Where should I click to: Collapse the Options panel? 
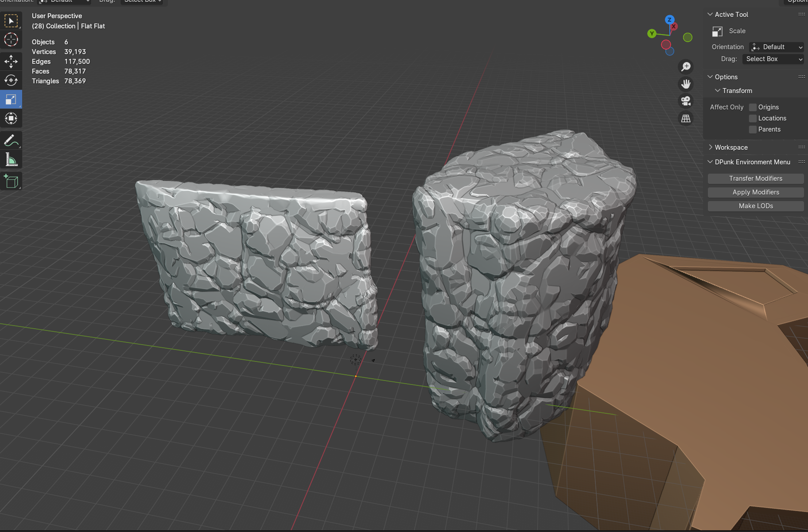tap(710, 77)
